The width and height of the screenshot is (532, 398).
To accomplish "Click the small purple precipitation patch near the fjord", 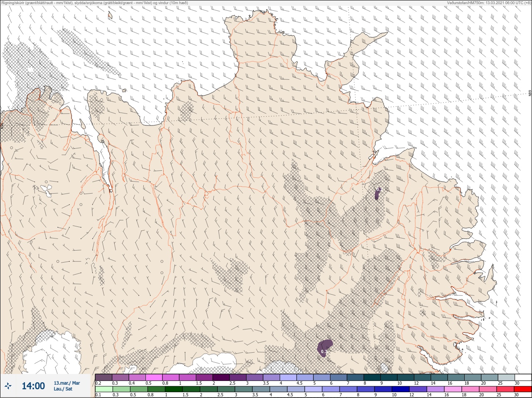I will tap(377, 194).
